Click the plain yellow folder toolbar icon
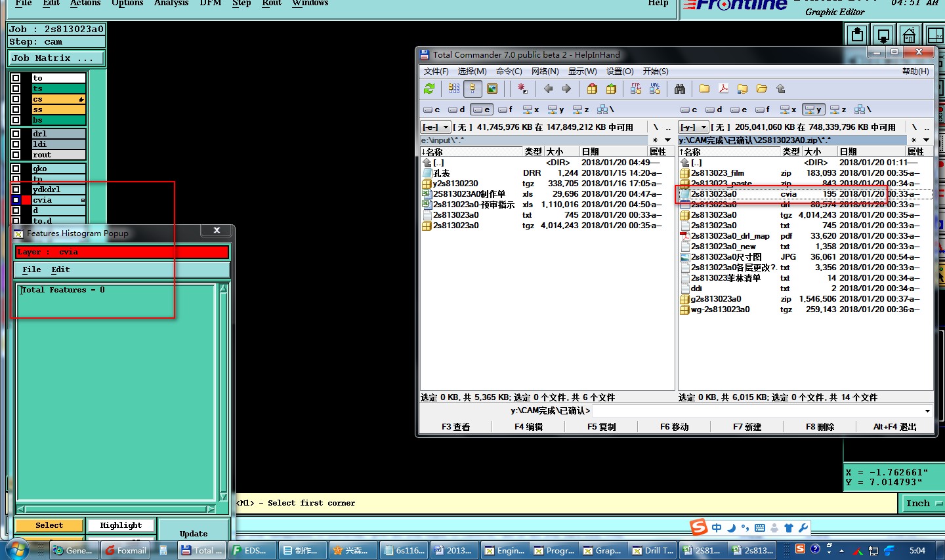The height and width of the screenshot is (560, 945). (705, 89)
